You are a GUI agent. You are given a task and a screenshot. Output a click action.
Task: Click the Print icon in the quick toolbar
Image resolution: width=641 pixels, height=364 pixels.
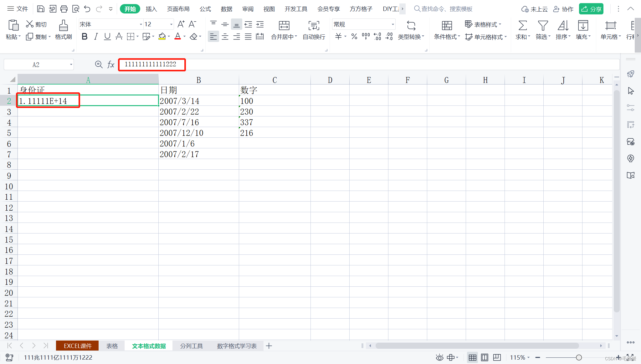pos(64,9)
